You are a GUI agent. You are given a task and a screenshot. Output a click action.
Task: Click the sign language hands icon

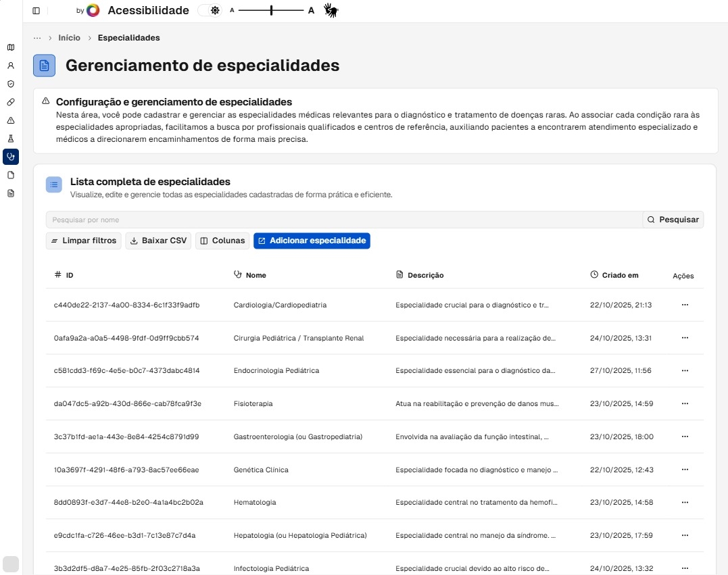pos(331,10)
